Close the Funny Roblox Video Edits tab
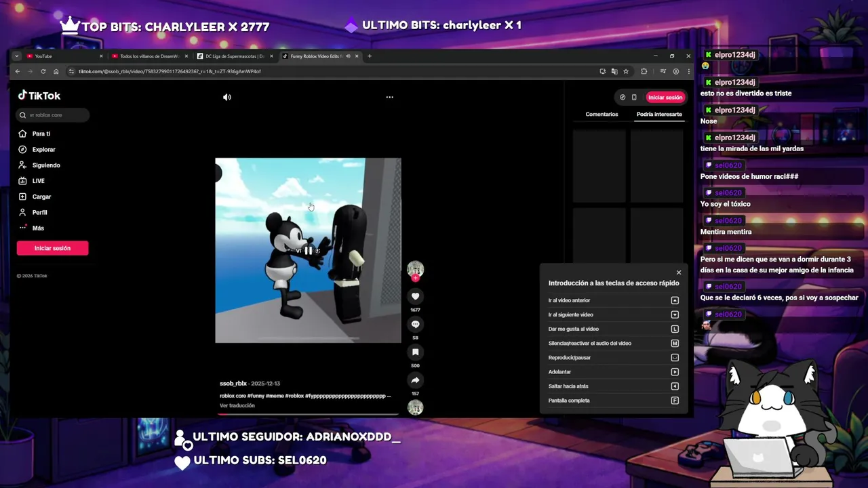The height and width of the screenshot is (488, 868). point(357,56)
